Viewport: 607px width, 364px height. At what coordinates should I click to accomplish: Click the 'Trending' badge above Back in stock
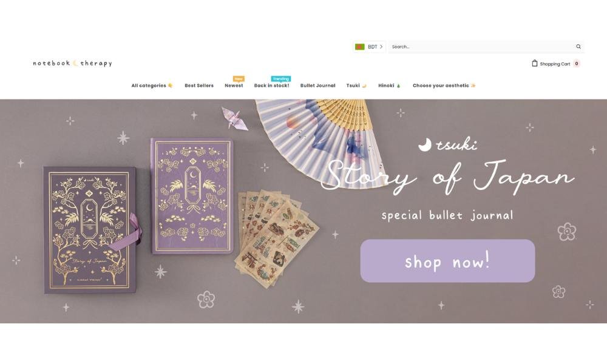pos(280,78)
